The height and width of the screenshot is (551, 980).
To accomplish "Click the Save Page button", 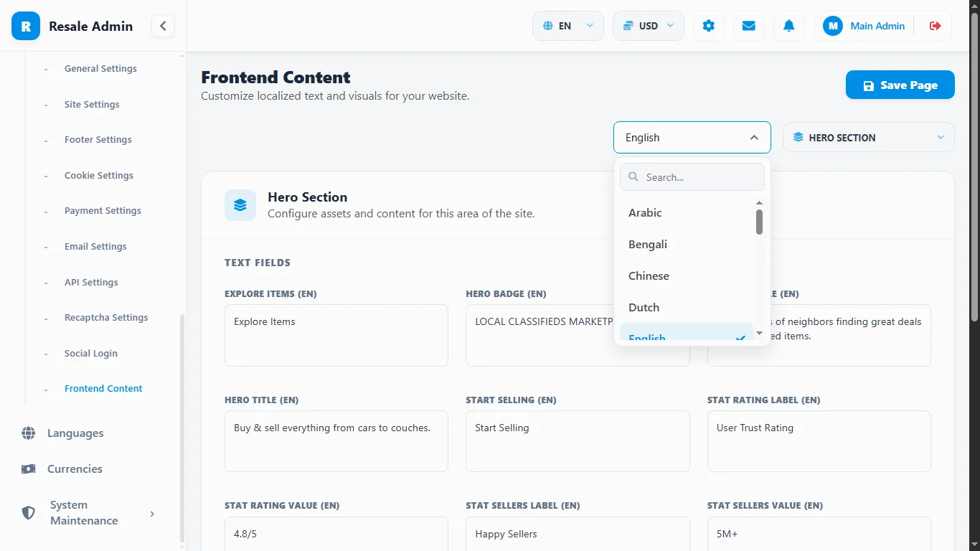I will [900, 85].
